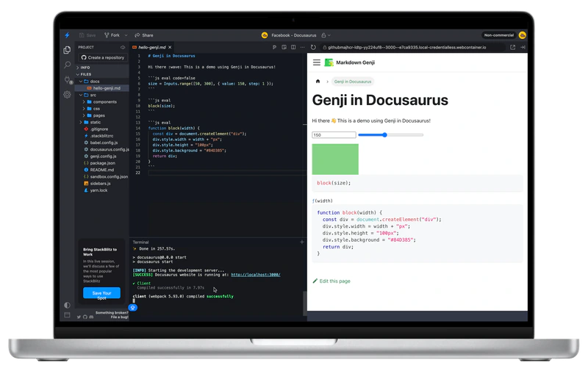Open the user avatar at top right
This screenshot has width=588, height=371.
point(522,35)
